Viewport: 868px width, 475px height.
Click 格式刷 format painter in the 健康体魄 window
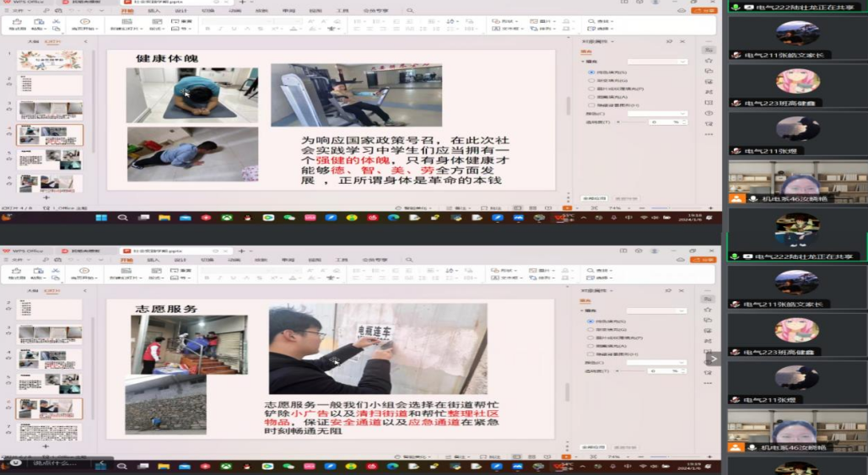point(17,25)
